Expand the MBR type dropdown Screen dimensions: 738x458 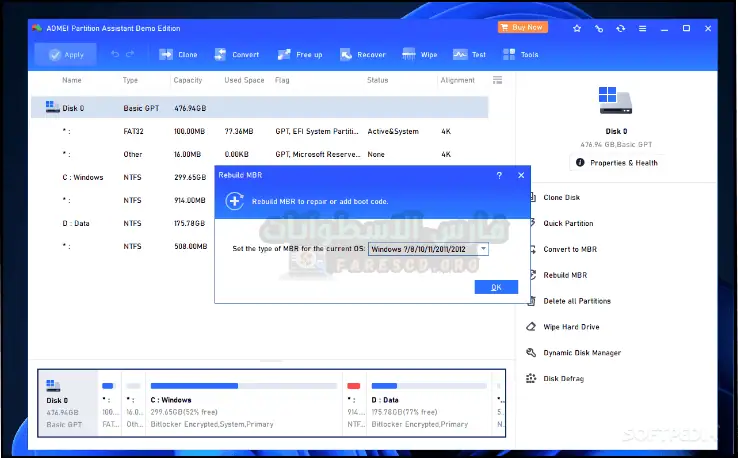tap(483, 248)
